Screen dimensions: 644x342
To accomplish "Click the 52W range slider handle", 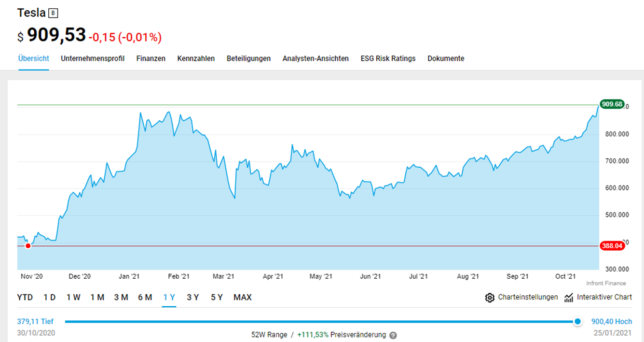I will 577,322.
